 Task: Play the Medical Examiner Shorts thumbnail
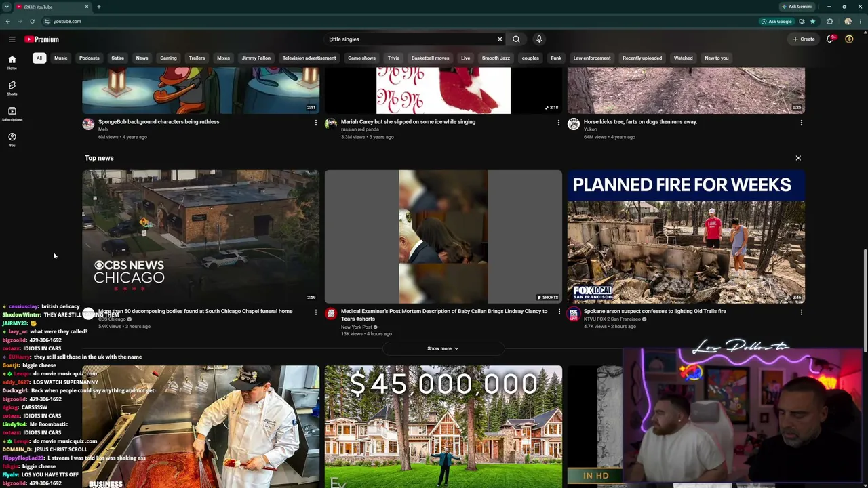point(443,237)
